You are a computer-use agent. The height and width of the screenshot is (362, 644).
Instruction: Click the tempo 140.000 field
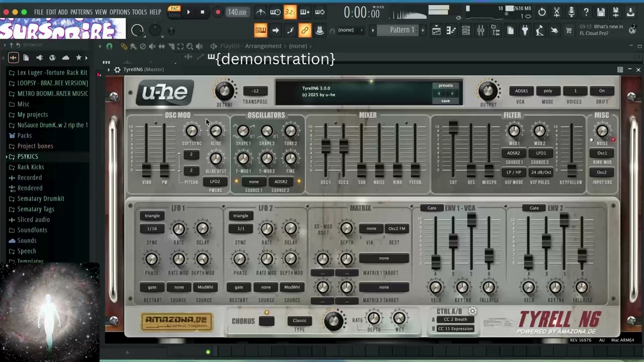236,12
